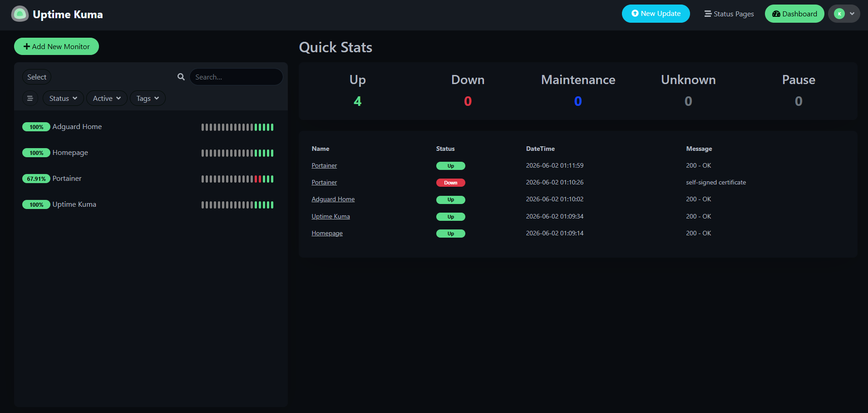
Task: Open the Uptime Kuma table link
Action: pyautogui.click(x=330, y=216)
